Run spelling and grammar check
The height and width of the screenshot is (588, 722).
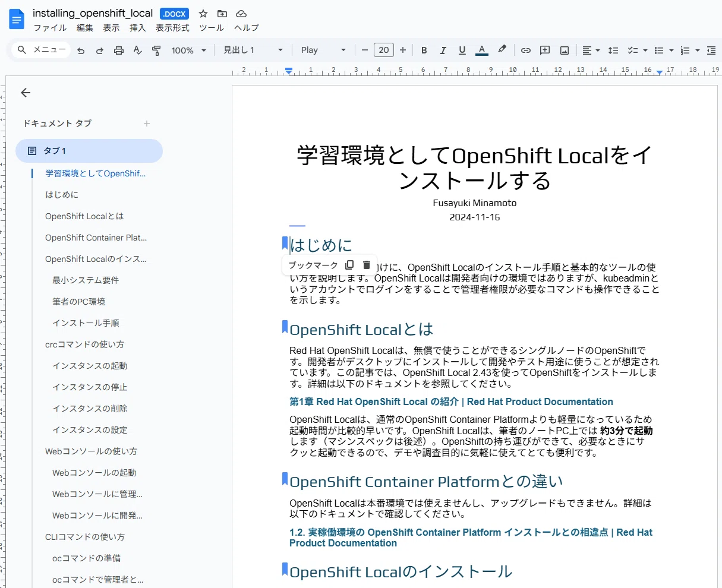[137, 50]
